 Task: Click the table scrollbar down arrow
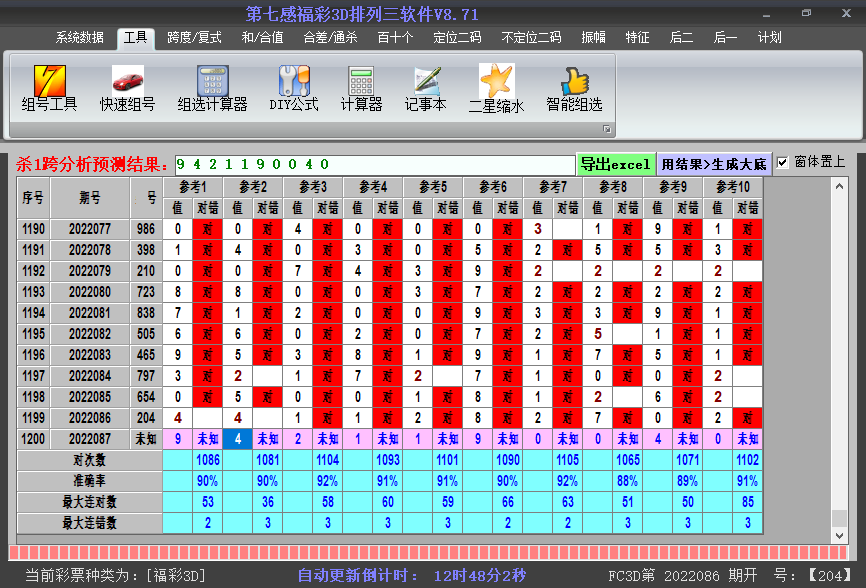839,535
